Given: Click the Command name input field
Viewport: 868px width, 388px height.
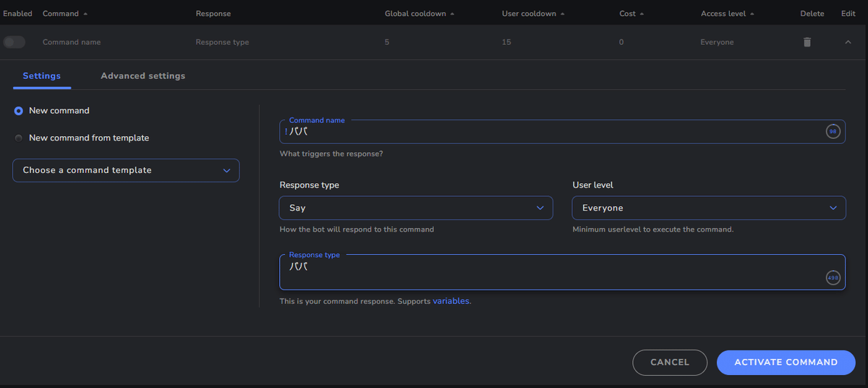Looking at the screenshot, I should click(x=562, y=132).
